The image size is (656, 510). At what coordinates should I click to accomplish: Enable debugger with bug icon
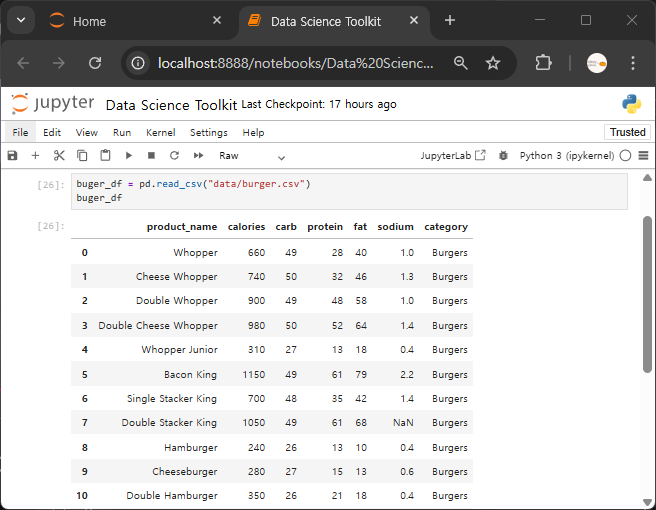pos(503,156)
